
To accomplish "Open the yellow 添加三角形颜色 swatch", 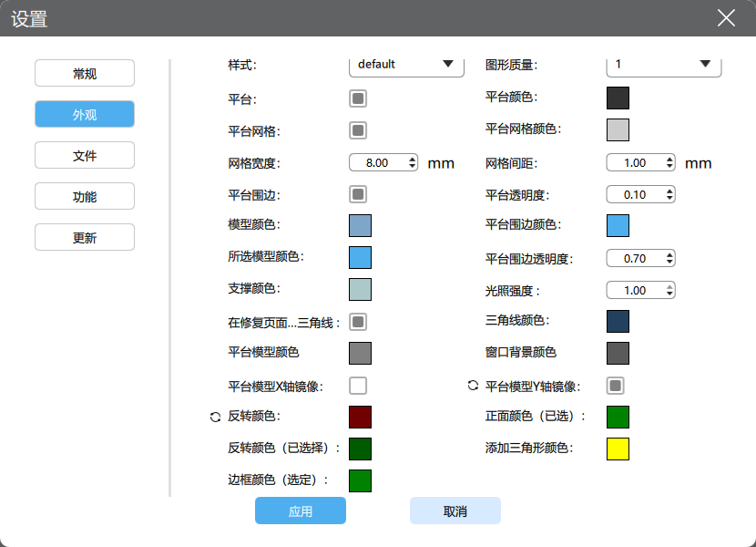I will click(618, 449).
